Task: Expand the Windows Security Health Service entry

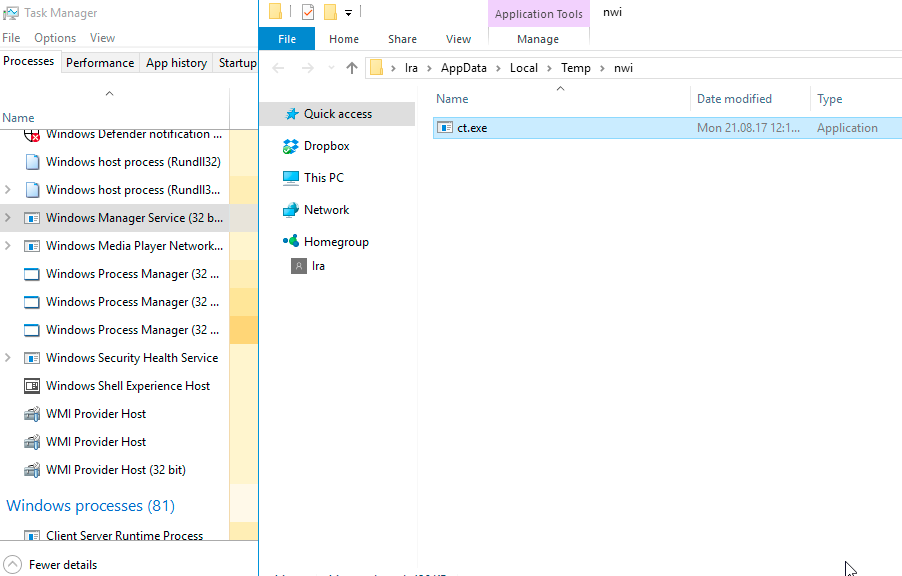Action: (8, 358)
